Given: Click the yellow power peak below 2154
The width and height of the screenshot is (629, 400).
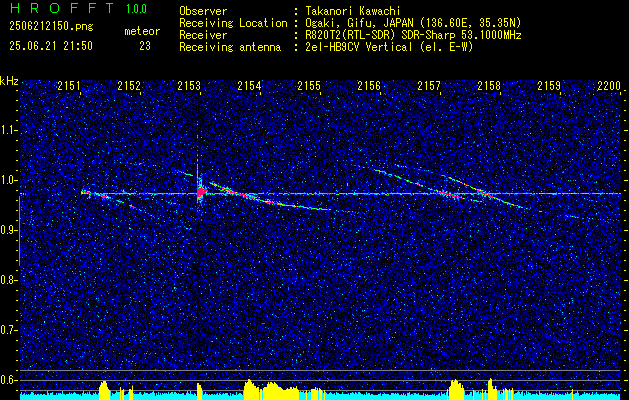Looking at the screenshot, I should coord(250,388).
